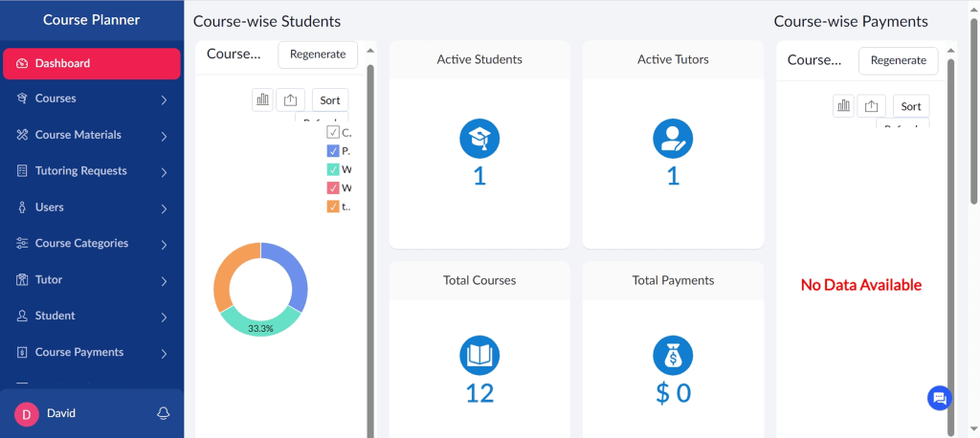
Task: Click the Total Courses book icon
Action: tap(479, 356)
